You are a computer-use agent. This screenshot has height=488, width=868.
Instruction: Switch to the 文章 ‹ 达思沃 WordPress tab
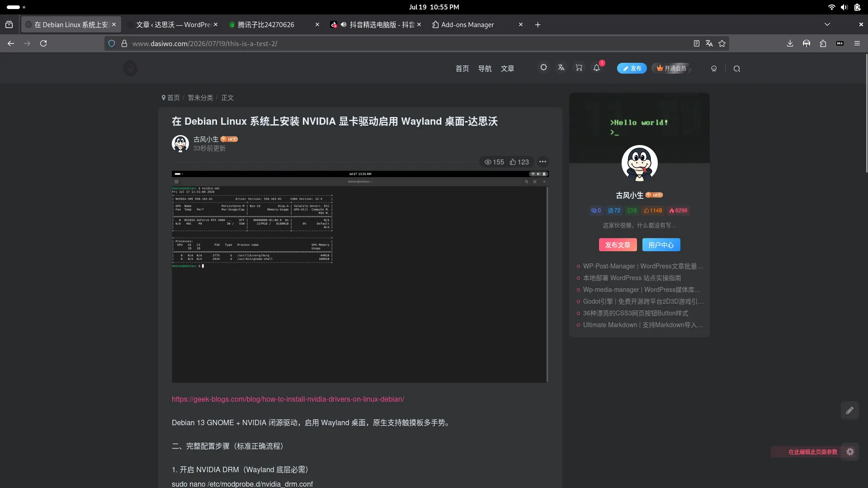[173, 25]
